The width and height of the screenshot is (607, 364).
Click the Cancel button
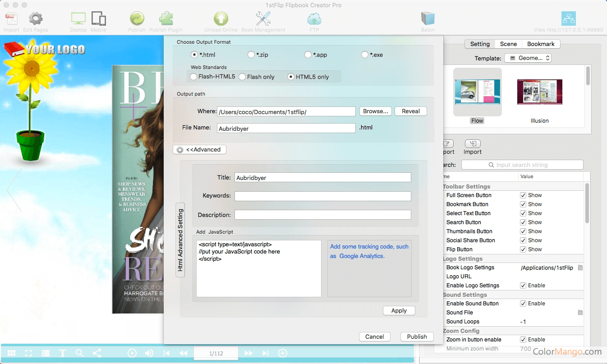tap(375, 336)
